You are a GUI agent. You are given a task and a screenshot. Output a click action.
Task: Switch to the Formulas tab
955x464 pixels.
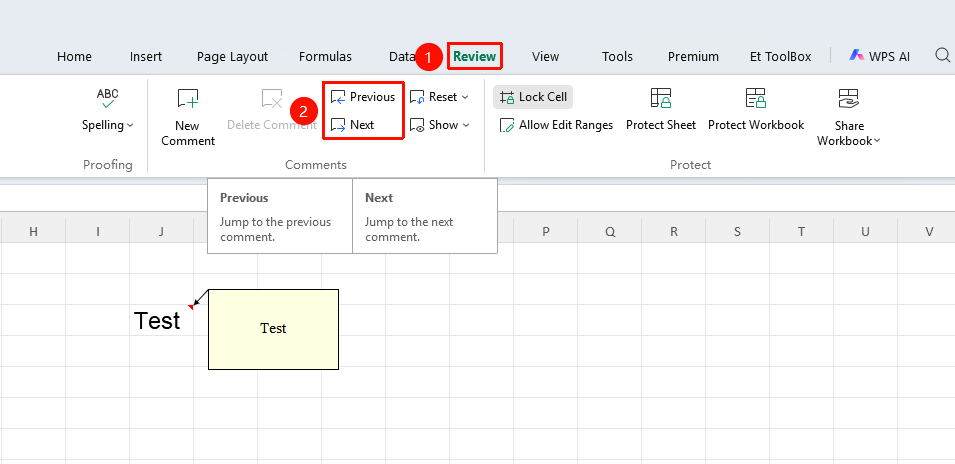pyautogui.click(x=325, y=57)
